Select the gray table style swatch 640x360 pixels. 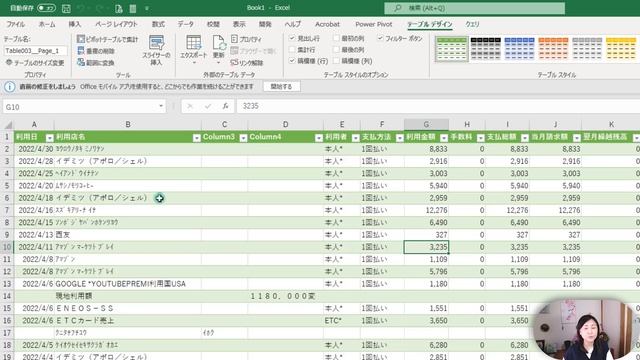tap(587, 49)
